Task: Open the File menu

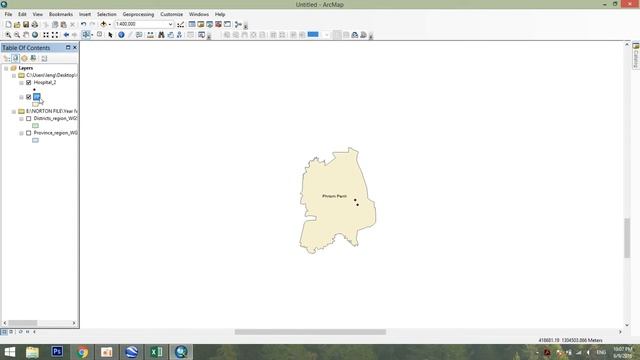Action: 8,14
